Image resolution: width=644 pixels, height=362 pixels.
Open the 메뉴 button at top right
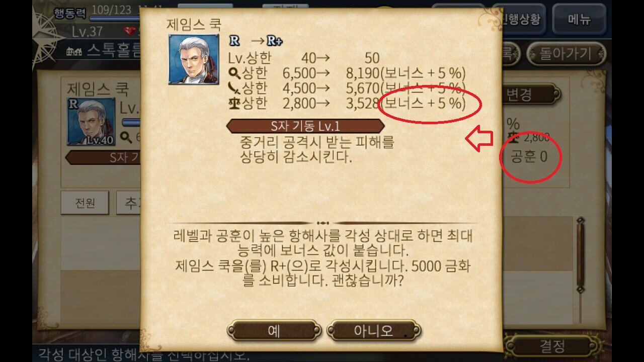tap(579, 20)
